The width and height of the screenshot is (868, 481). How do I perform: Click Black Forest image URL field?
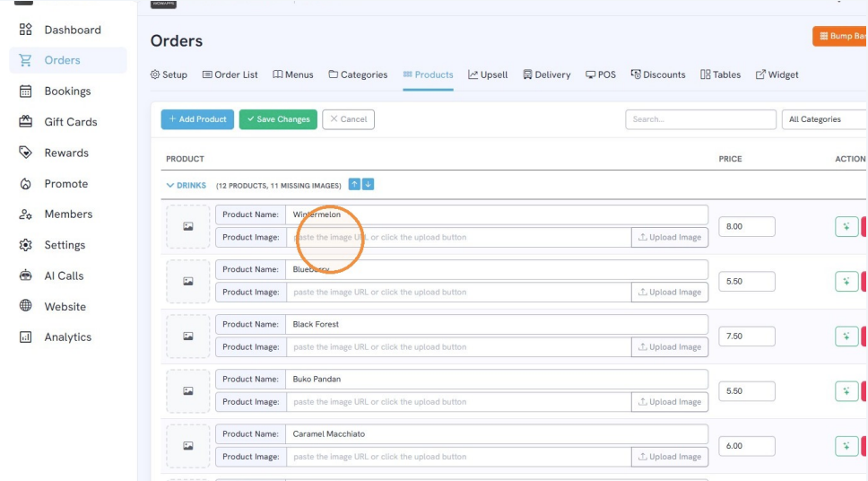pos(458,347)
